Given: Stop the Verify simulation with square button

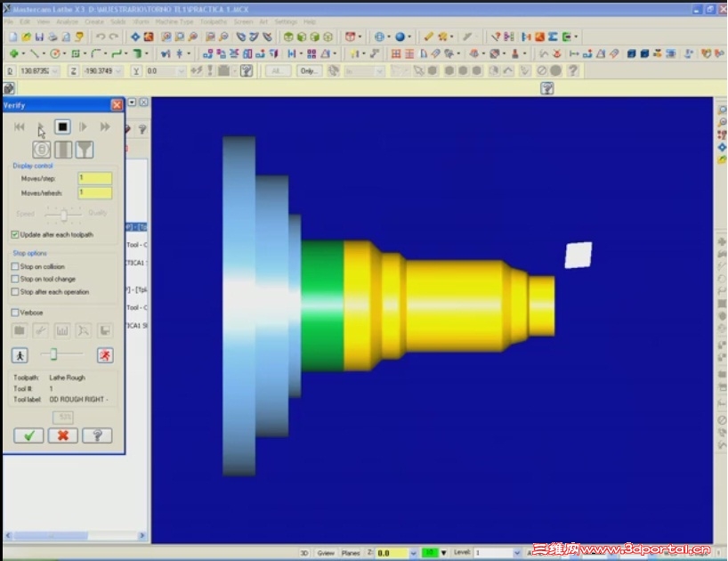Looking at the screenshot, I should pyautogui.click(x=62, y=126).
